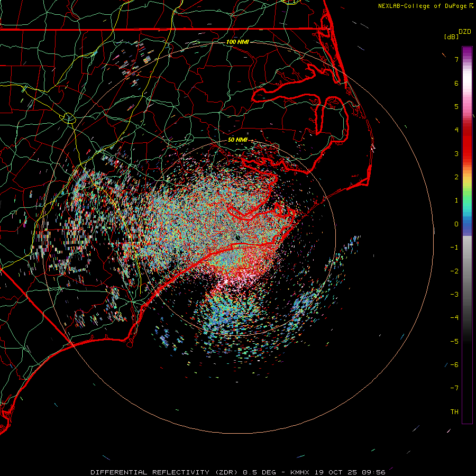Click the 6 value on color scale
Viewport: 476px width, 476px height.
tap(456, 83)
